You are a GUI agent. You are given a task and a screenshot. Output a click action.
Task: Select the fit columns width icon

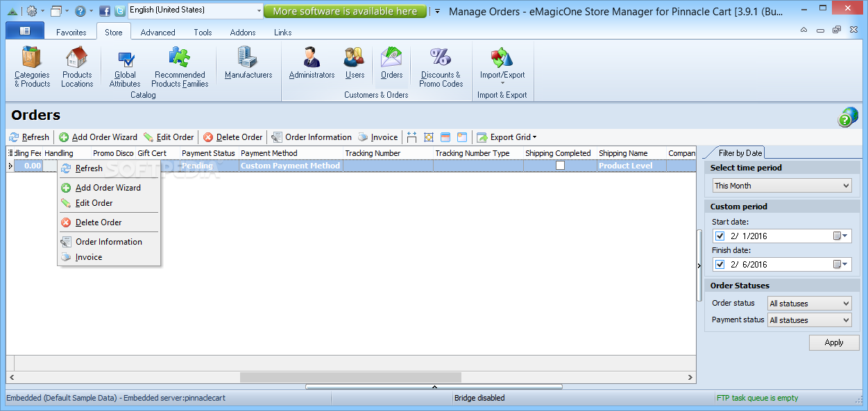coord(412,137)
